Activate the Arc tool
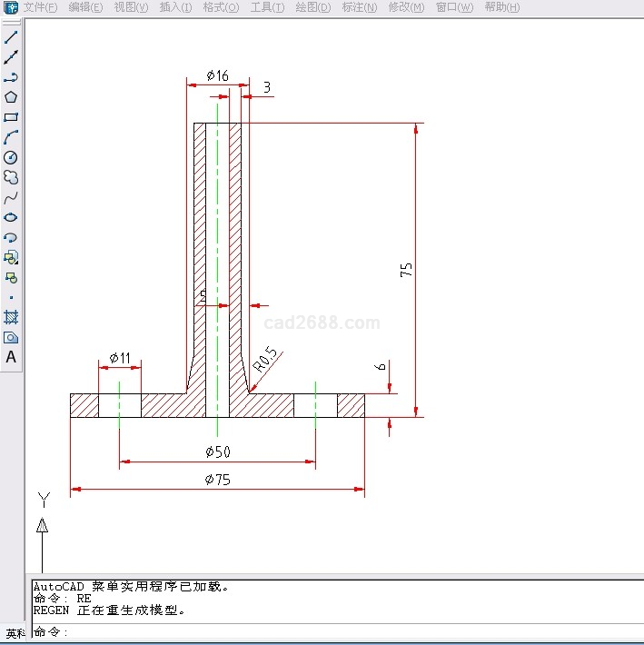Image resolution: width=644 pixels, height=645 pixels. point(11,137)
